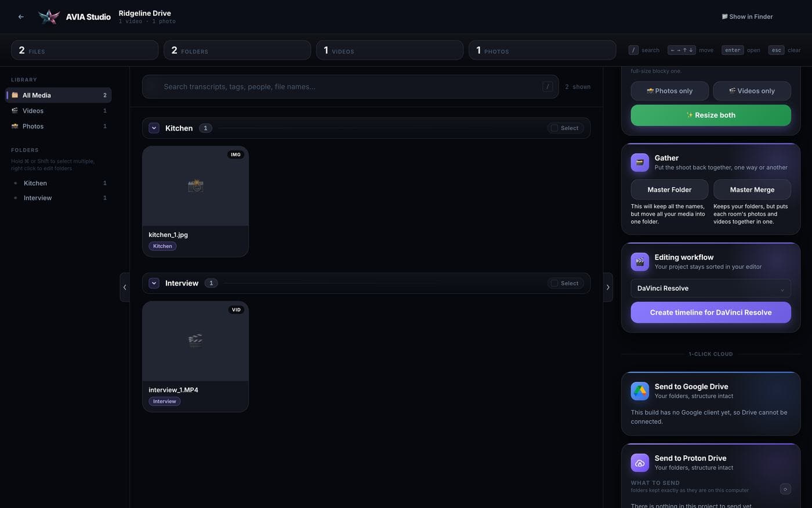The image size is (812, 508).
Task: Click the small refresh icon beside What to Send
Action: tap(785, 489)
